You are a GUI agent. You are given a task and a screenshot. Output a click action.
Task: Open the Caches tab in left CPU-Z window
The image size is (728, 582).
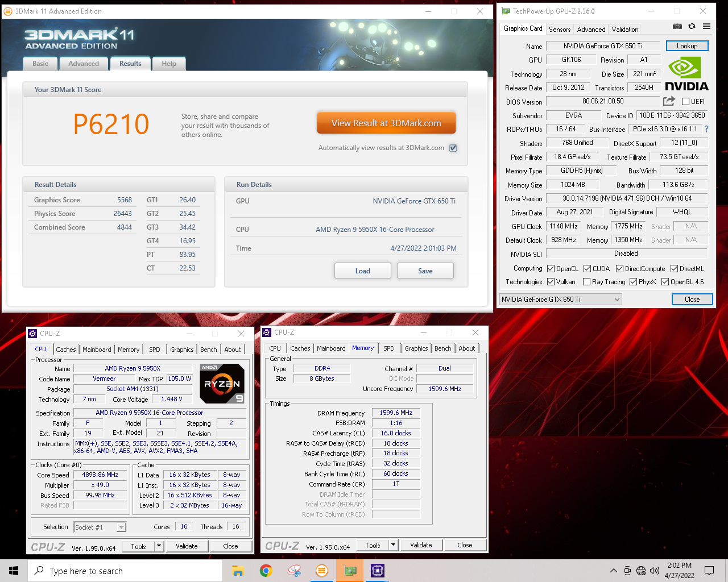66,350
